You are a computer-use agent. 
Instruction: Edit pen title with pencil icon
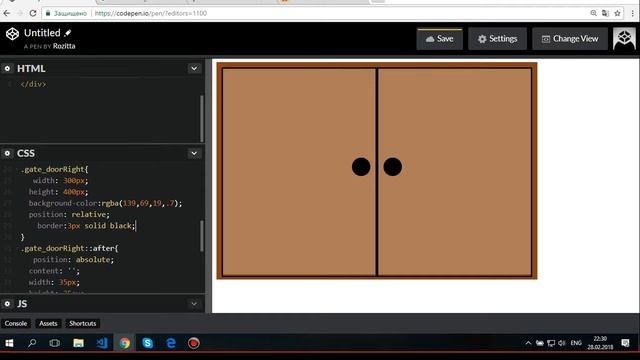(68, 33)
